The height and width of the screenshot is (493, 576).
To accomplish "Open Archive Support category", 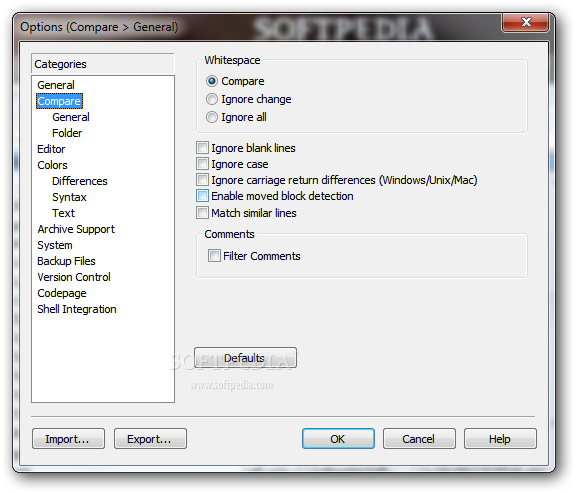I will [x=76, y=229].
